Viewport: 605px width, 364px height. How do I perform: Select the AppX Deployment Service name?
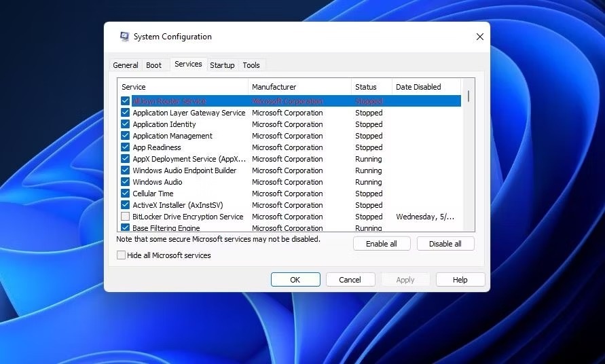[x=189, y=159]
